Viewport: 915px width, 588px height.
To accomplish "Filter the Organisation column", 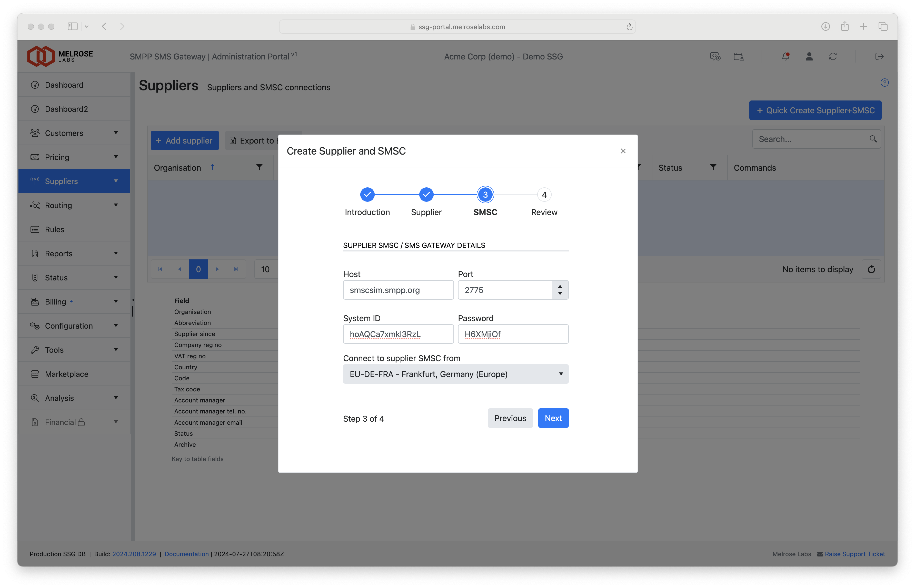I will (x=259, y=167).
